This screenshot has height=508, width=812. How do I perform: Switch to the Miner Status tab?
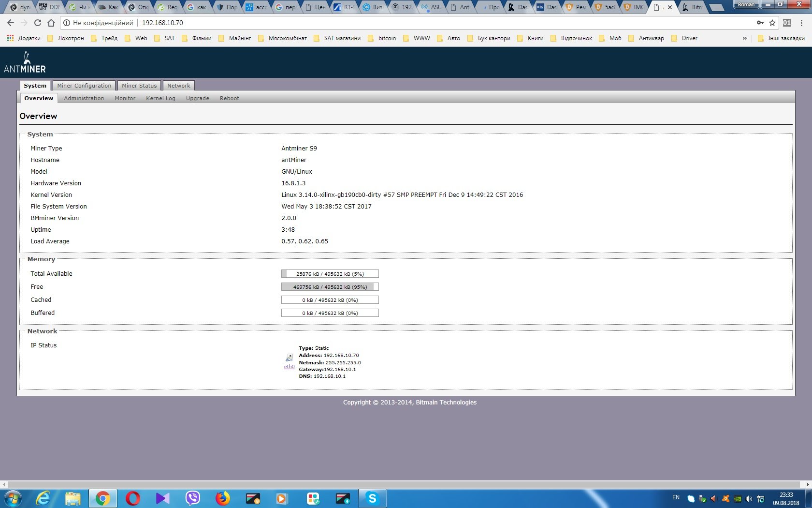coord(139,86)
